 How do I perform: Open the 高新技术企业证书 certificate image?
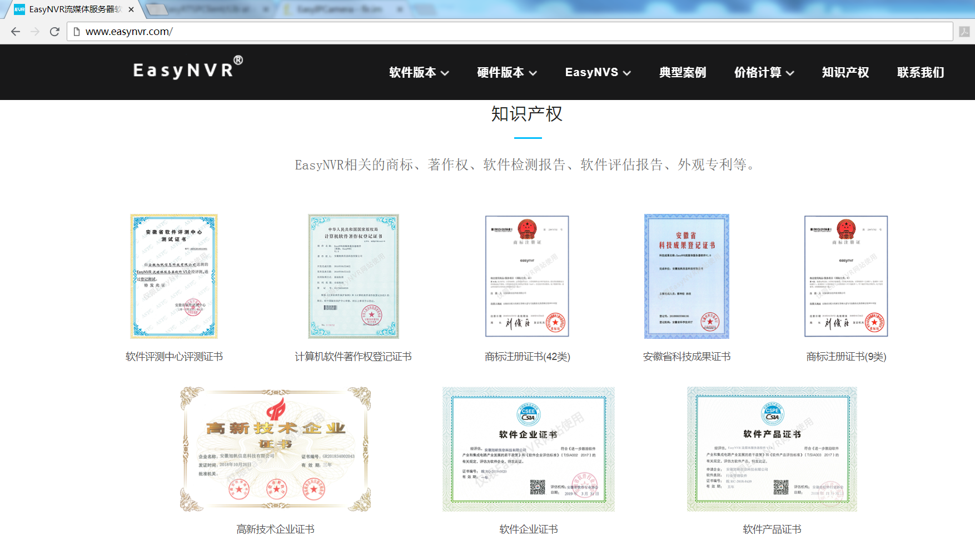[276, 449]
